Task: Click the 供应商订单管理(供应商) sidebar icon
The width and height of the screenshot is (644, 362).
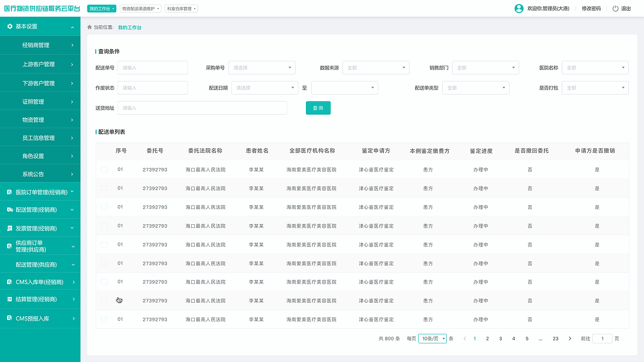Action: [x=10, y=246]
